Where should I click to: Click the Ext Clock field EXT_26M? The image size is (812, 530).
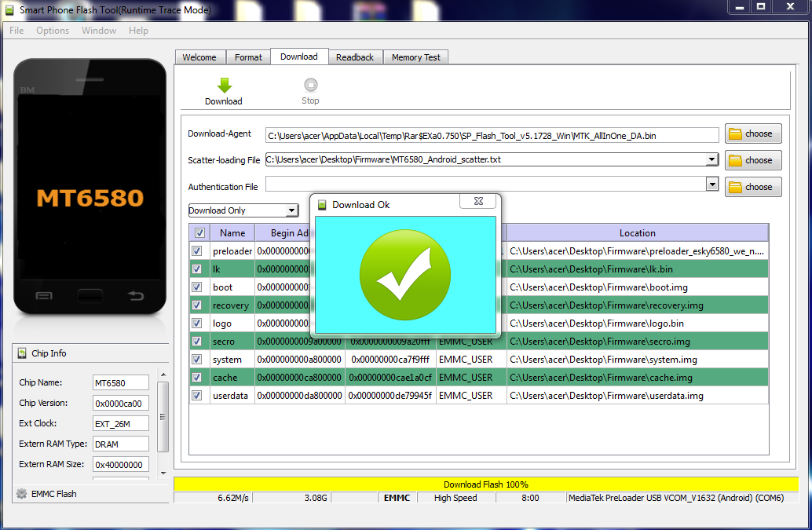coord(121,424)
